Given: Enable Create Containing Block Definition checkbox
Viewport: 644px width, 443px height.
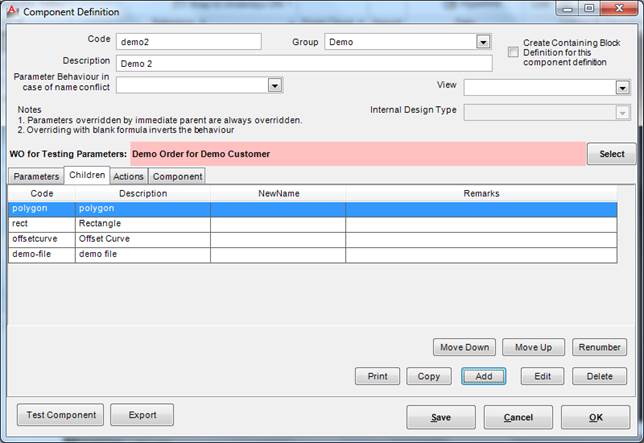Looking at the screenshot, I should click(x=513, y=52).
